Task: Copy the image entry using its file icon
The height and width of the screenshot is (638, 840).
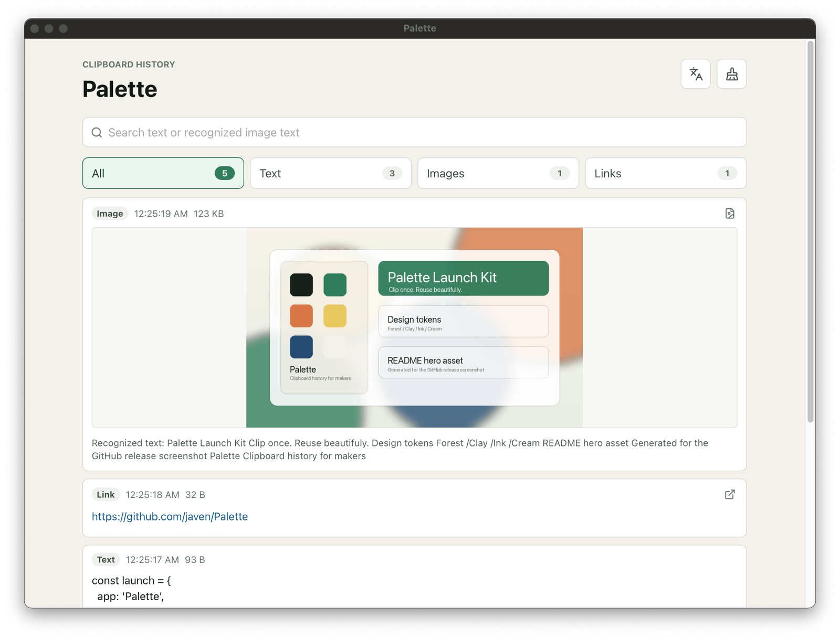Action: [x=730, y=214]
